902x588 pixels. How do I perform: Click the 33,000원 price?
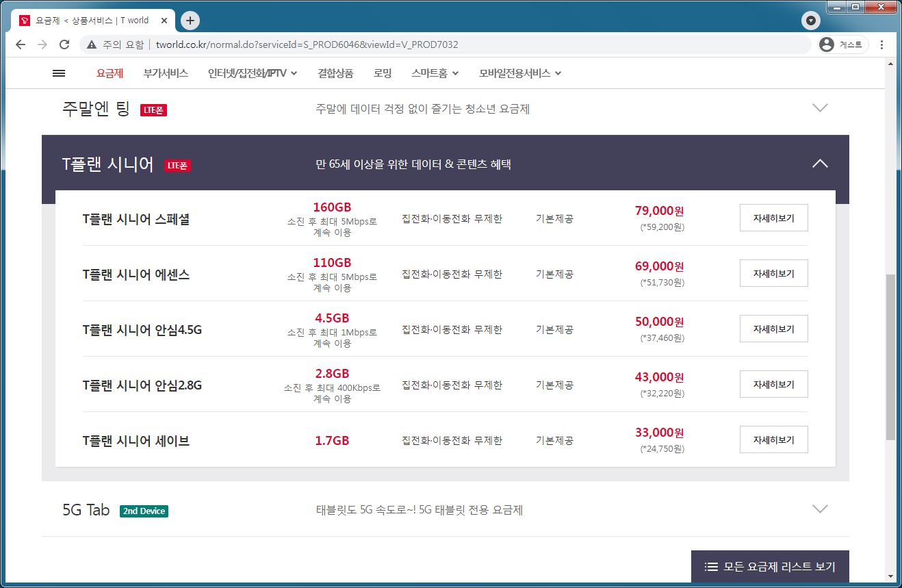click(660, 433)
